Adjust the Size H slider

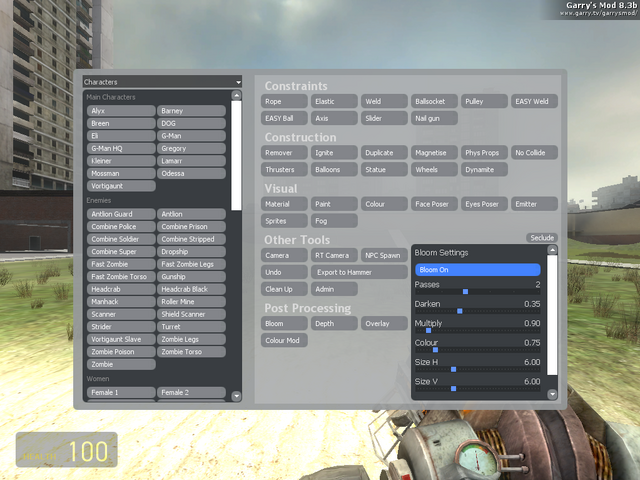(478, 369)
